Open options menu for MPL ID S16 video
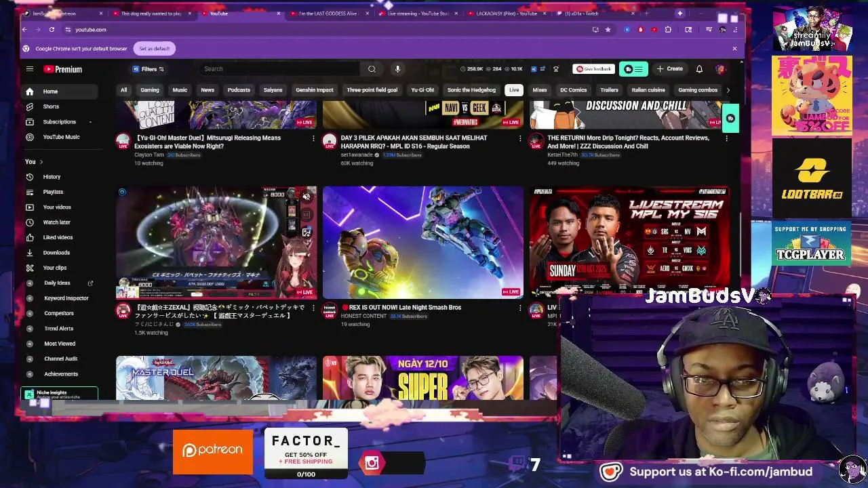Viewport: 868px width, 488px height. tap(520, 138)
